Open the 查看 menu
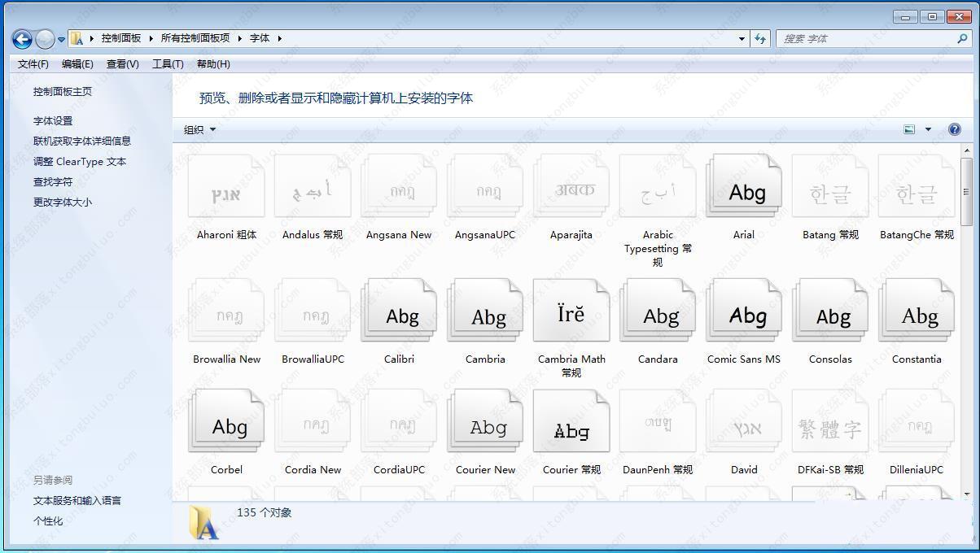 [121, 63]
